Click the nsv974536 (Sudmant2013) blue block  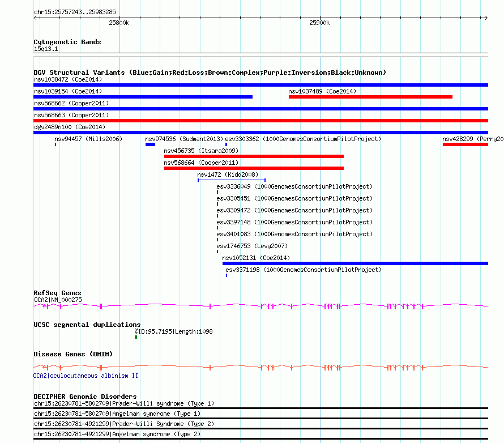pos(150,144)
